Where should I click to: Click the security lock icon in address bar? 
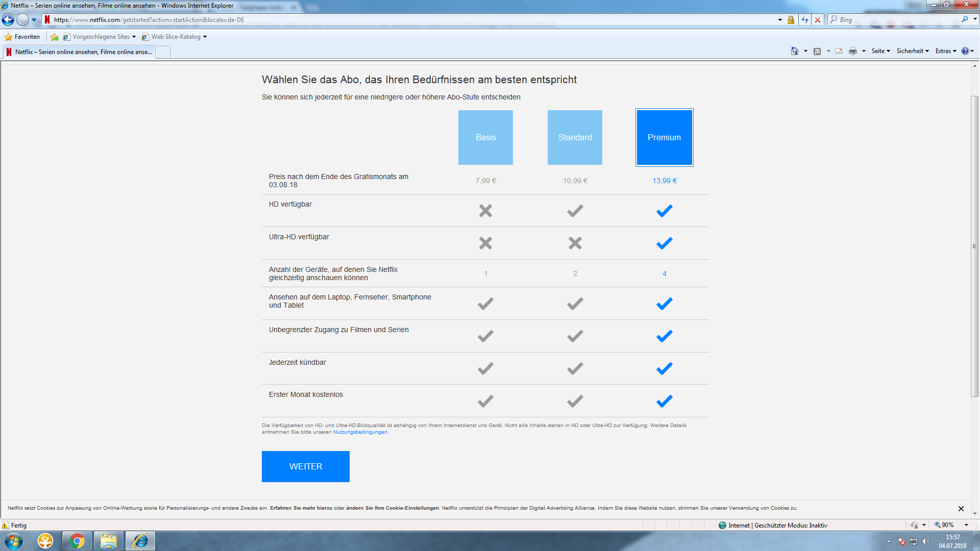click(791, 20)
